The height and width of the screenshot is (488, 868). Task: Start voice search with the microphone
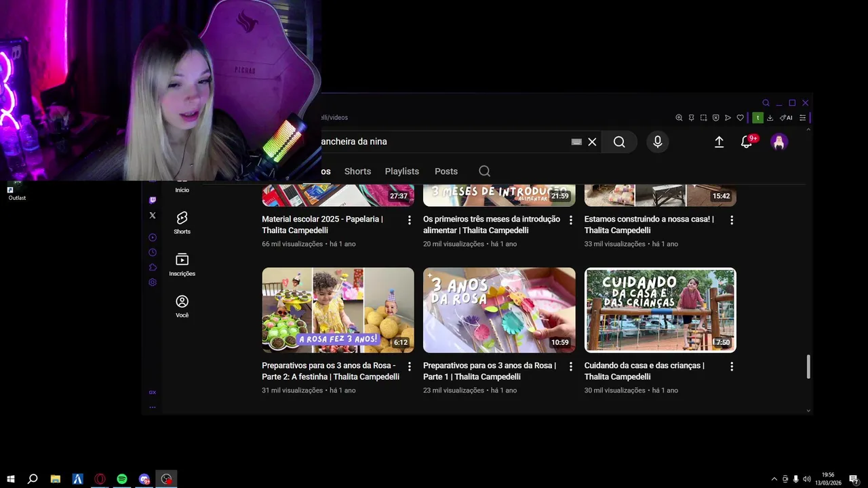pos(657,142)
